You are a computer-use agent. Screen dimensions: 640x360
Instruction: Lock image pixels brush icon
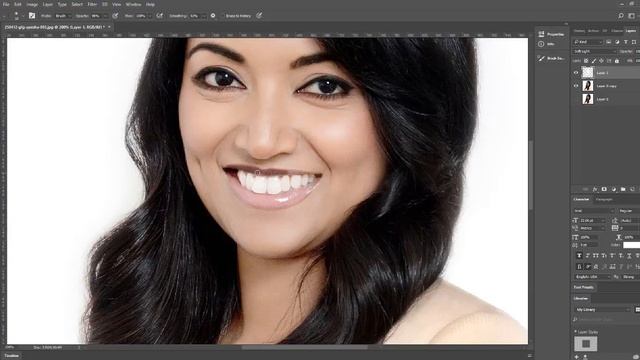(594, 61)
